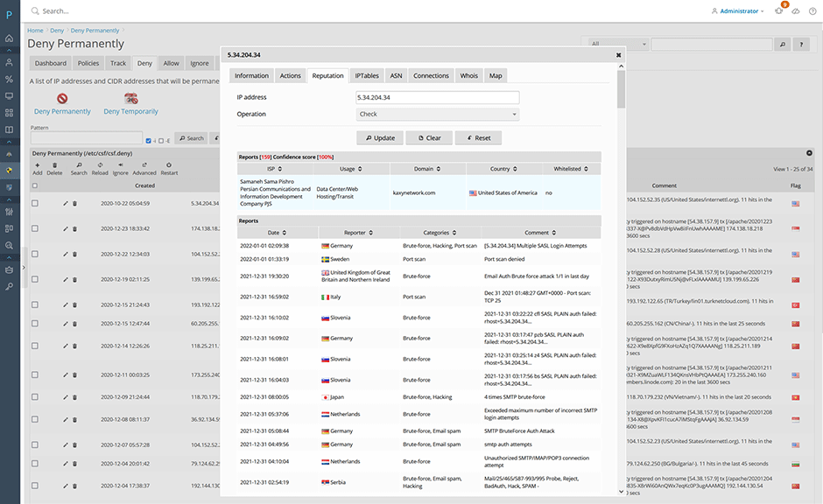Switch to the Whois tab

(469, 76)
